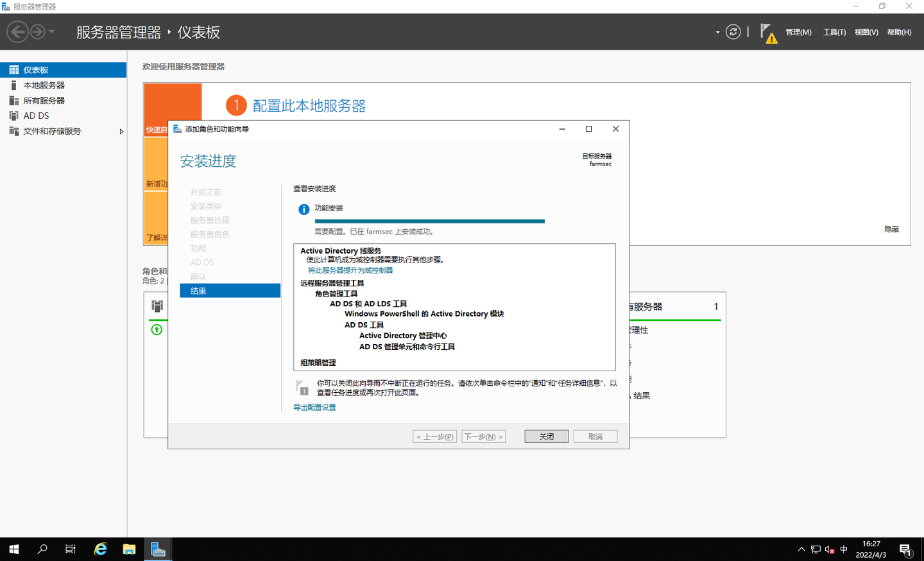Open the 工具(T) menu
The width and height of the screenshot is (924, 561).
pos(834,31)
